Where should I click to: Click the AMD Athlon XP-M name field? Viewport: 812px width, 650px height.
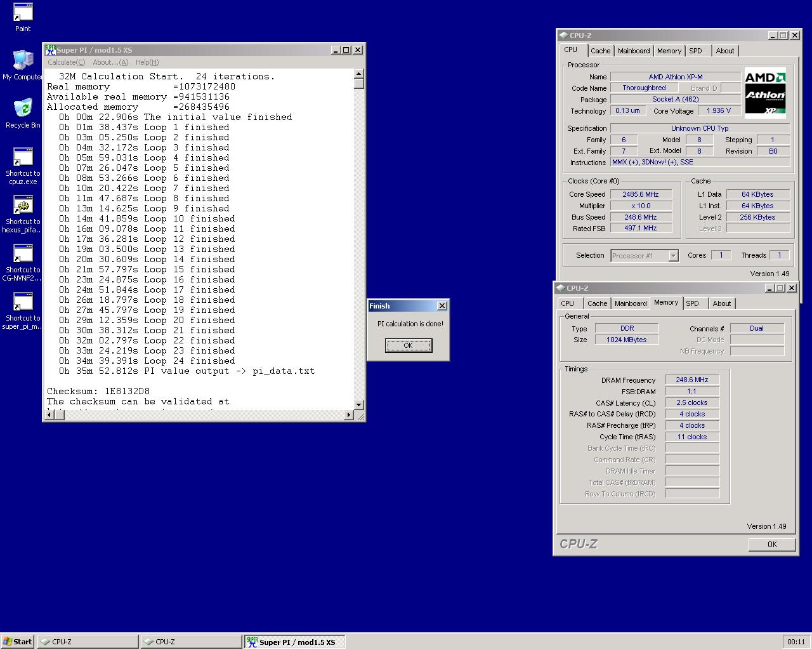click(x=676, y=77)
